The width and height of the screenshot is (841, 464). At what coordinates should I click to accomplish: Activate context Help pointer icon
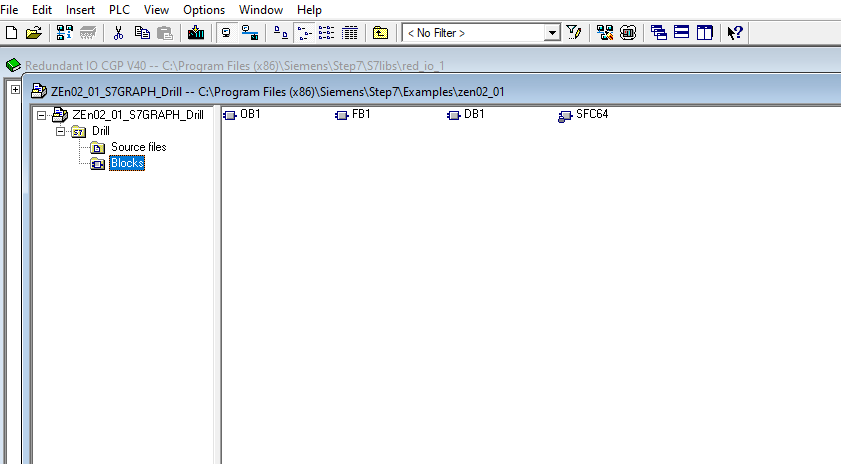[735, 33]
